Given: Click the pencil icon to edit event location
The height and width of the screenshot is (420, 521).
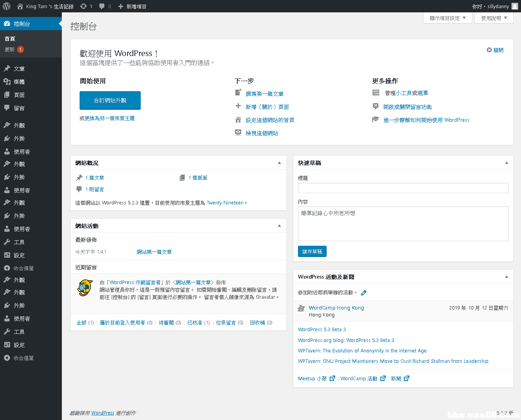Looking at the screenshot, I should tap(364, 293).
